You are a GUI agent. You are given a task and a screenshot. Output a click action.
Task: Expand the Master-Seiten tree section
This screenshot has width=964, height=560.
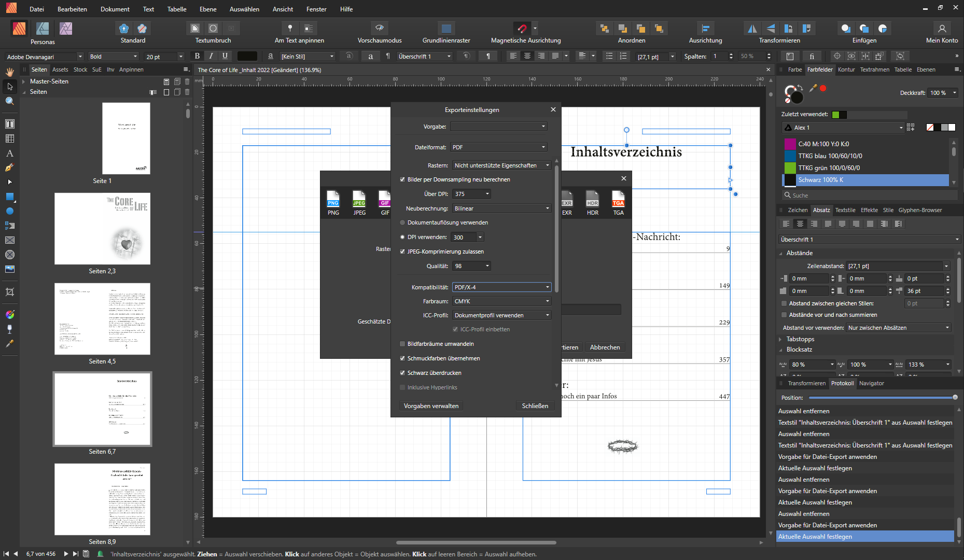24,81
